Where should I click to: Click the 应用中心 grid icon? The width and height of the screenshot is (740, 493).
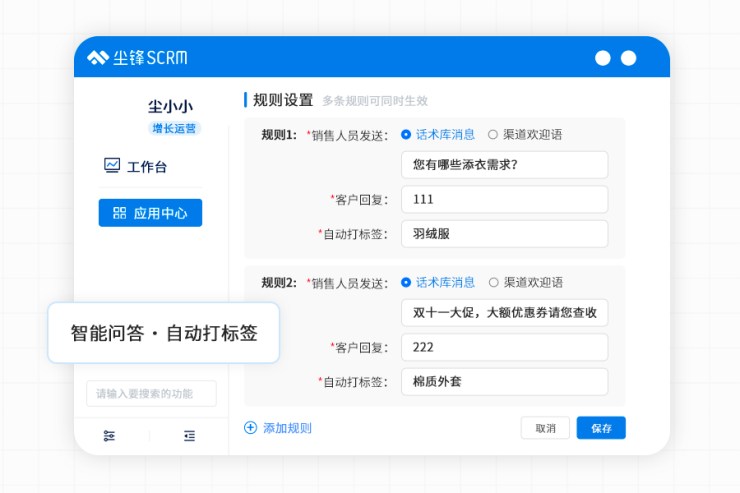[x=119, y=213]
